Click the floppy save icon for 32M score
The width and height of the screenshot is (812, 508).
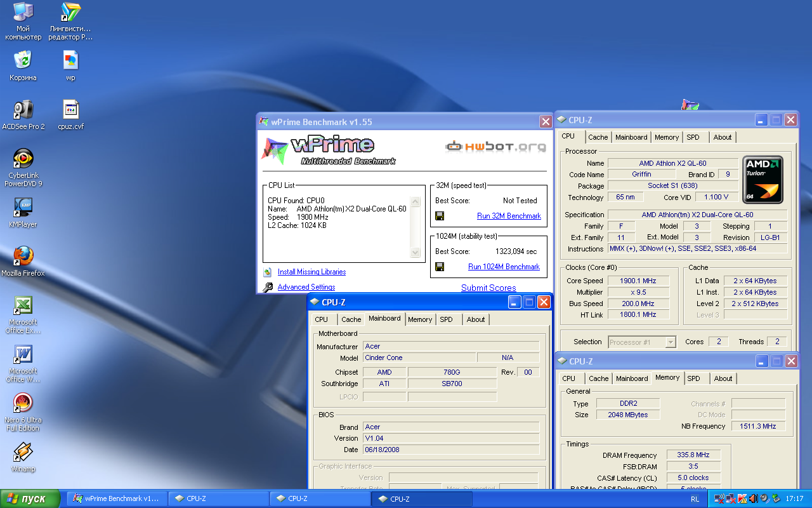(440, 216)
